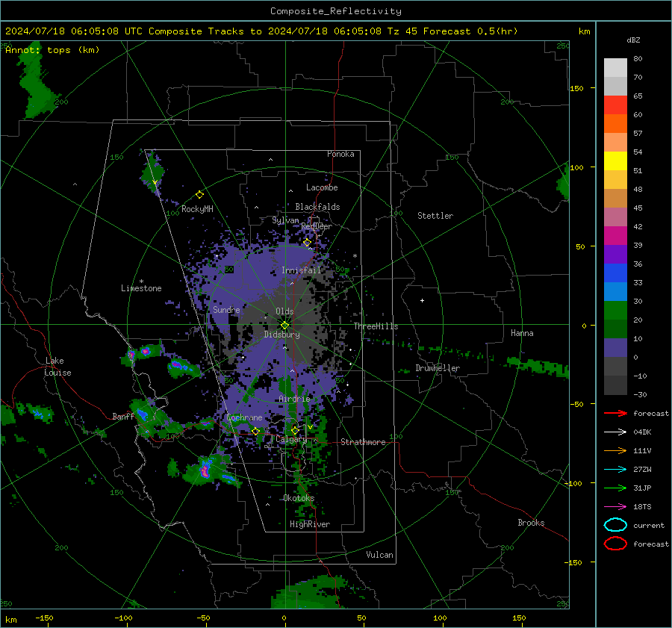
Task: Click the Vulcan city label
Action: (380, 555)
